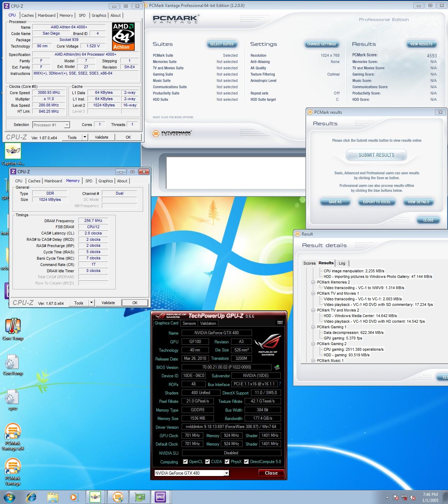Click the ROG logo in GPU-Z
This screenshot has height=504, width=448.
click(268, 345)
